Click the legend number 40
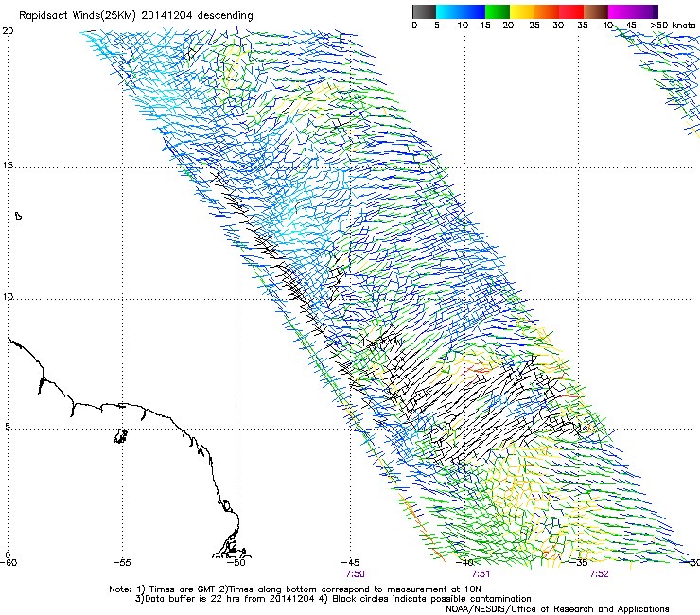This screenshot has height=615, width=700. 607,26
